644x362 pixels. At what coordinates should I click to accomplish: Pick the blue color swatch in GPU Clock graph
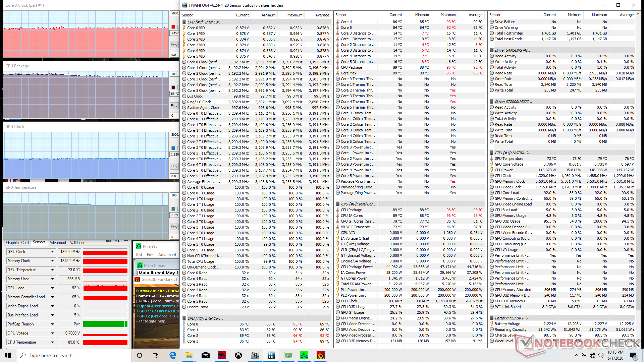coord(173,148)
